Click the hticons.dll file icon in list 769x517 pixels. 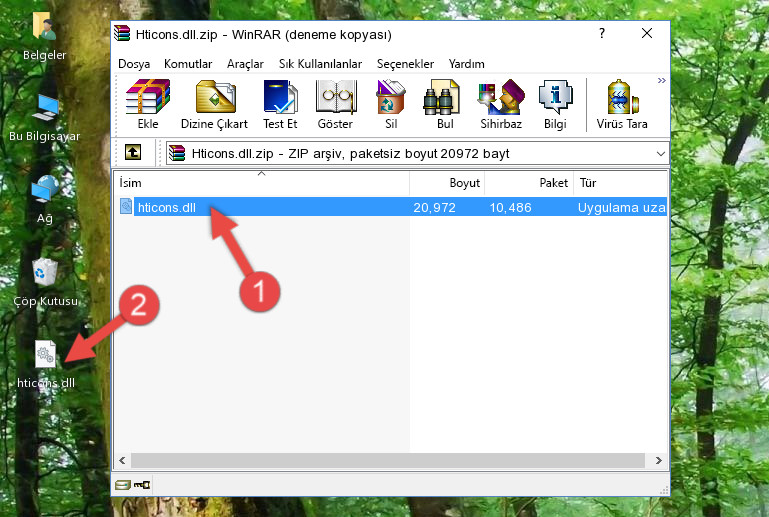pos(126,207)
